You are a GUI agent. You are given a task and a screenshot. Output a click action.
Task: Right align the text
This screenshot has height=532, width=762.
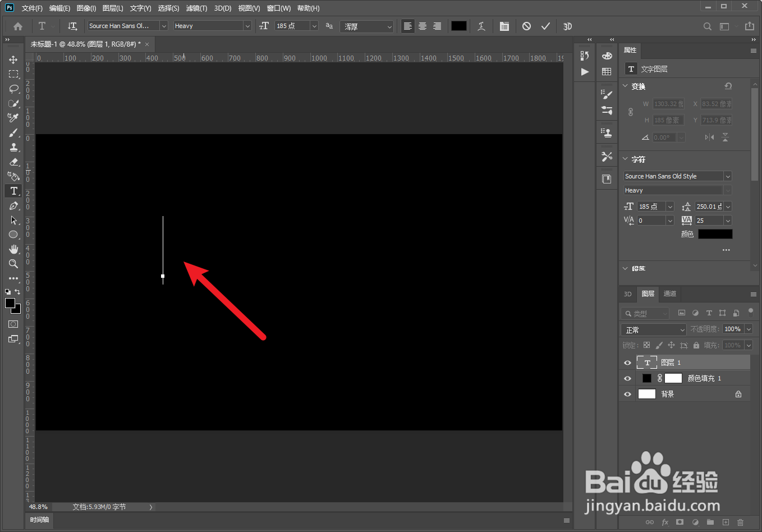click(x=437, y=26)
